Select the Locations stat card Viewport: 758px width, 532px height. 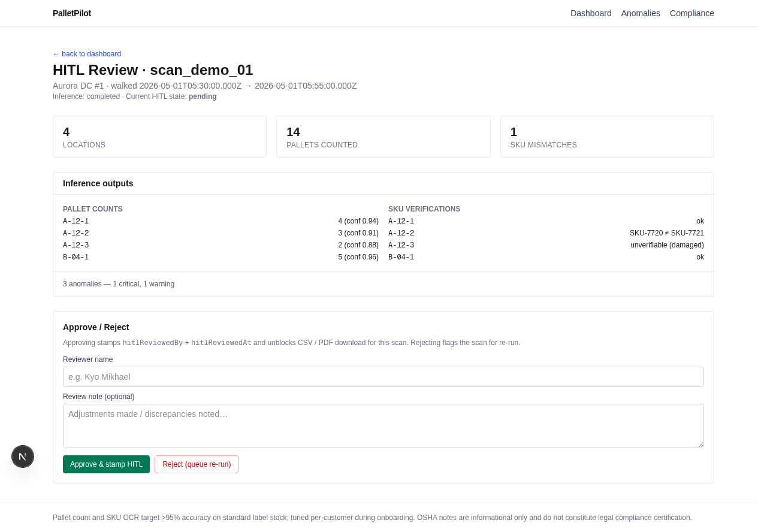click(x=159, y=137)
